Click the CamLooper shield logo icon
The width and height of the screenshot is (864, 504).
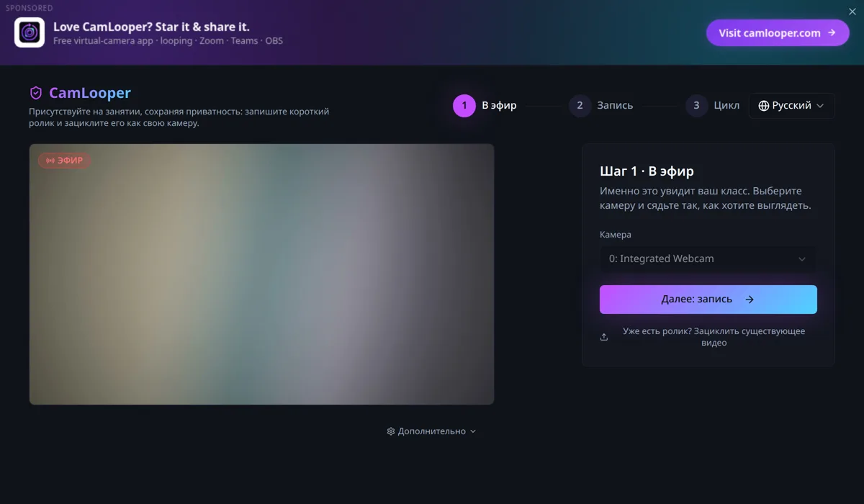coord(36,93)
